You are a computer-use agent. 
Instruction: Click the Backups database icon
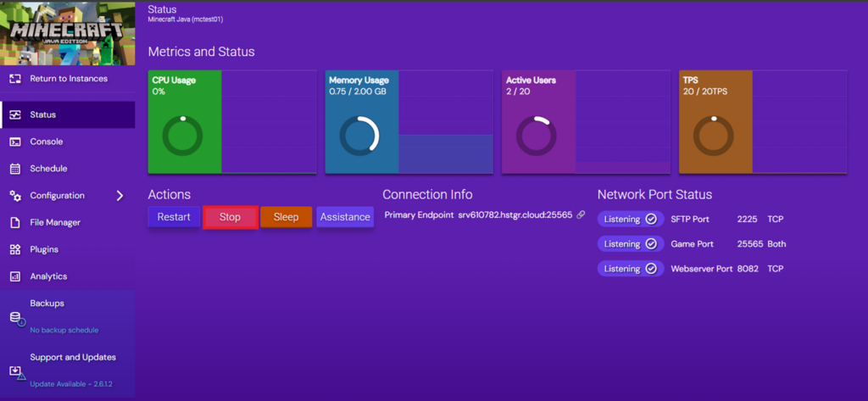pyautogui.click(x=17, y=319)
